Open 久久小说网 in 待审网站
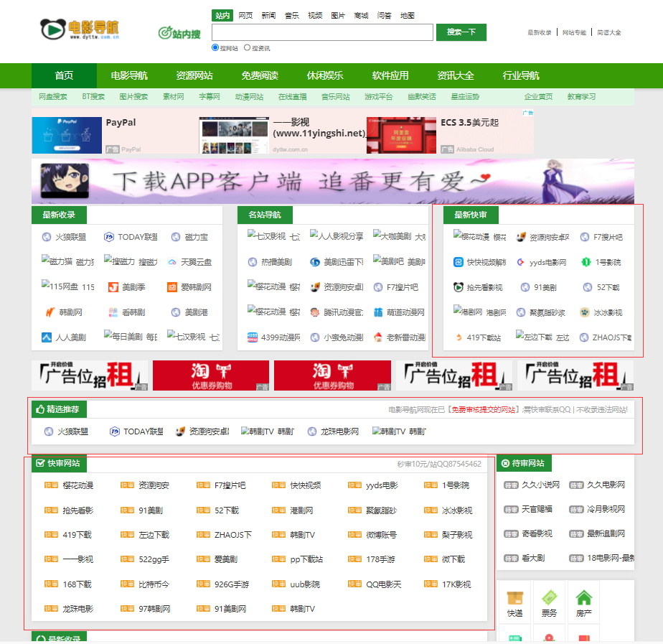The height and width of the screenshot is (644, 663). pyautogui.click(x=540, y=485)
